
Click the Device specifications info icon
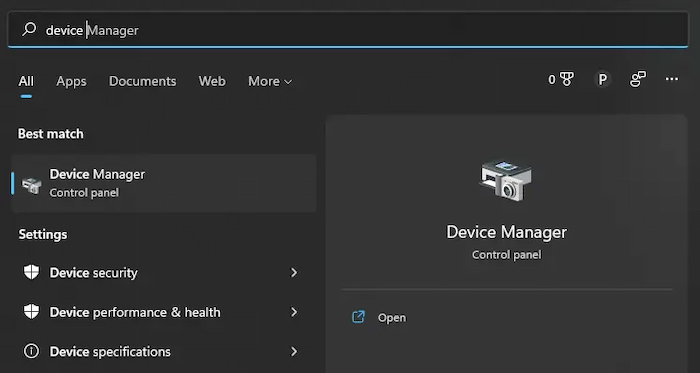pyautogui.click(x=31, y=351)
